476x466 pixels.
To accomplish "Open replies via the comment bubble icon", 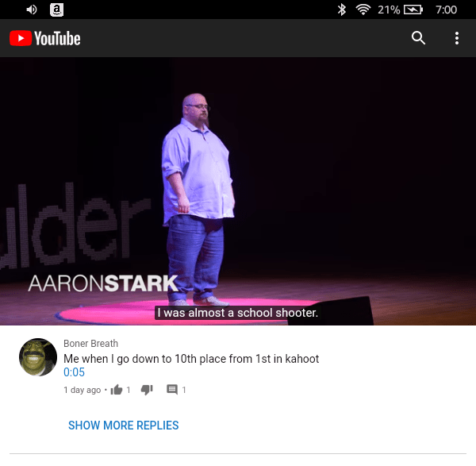I will 172,390.
